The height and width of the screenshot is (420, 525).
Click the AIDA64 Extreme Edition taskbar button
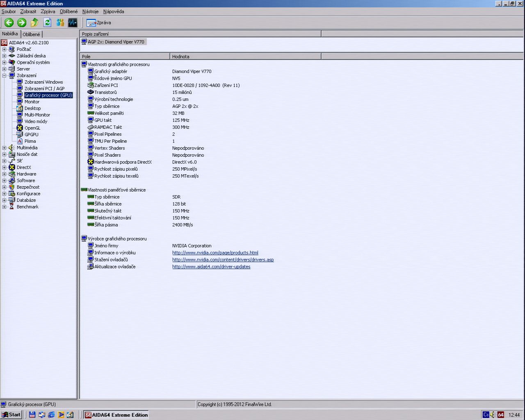coord(116,415)
